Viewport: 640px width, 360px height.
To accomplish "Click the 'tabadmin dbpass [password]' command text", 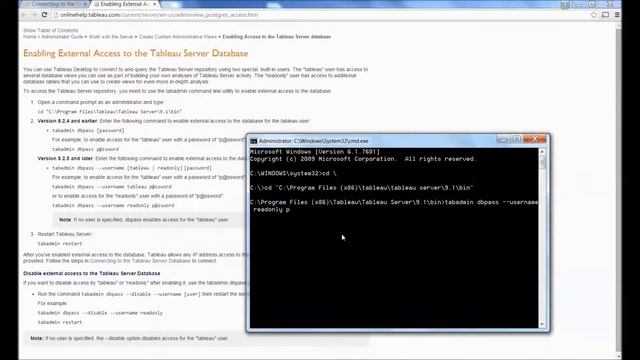I will click(x=88, y=131).
